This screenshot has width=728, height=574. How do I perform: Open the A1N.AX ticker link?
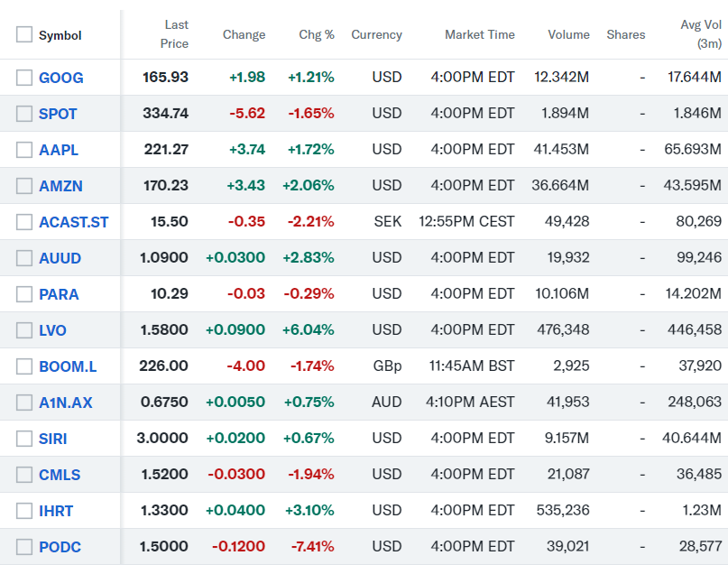pos(65,403)
